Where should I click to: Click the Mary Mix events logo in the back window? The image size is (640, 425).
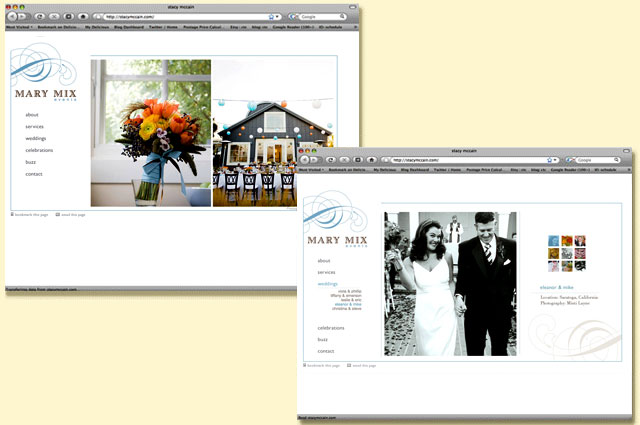[44, 72]
